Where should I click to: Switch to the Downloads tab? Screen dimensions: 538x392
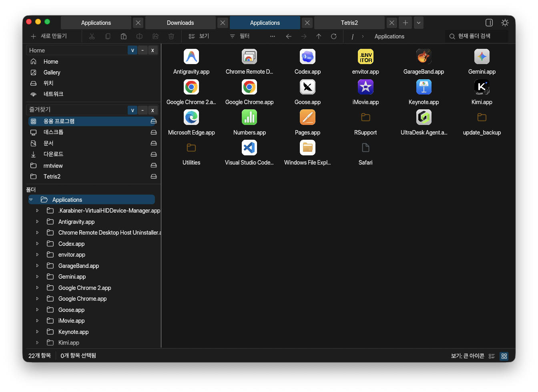pos(181,23)
